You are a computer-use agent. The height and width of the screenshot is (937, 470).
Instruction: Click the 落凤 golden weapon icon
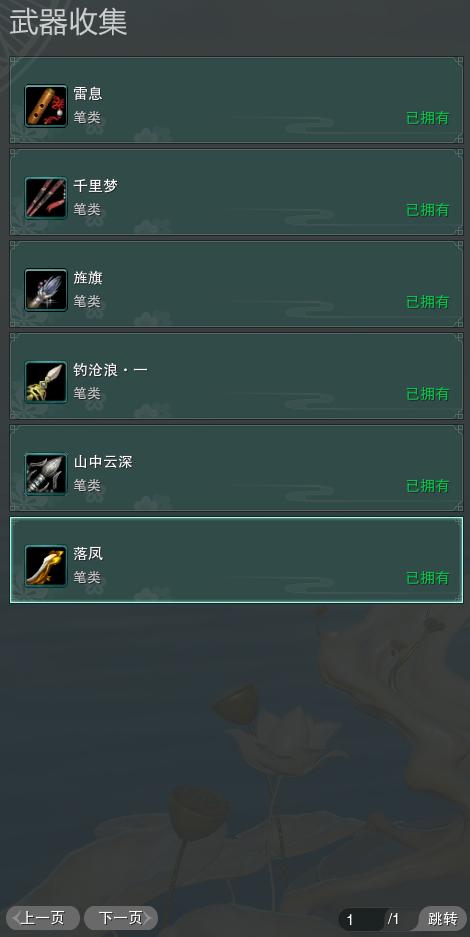46,566
